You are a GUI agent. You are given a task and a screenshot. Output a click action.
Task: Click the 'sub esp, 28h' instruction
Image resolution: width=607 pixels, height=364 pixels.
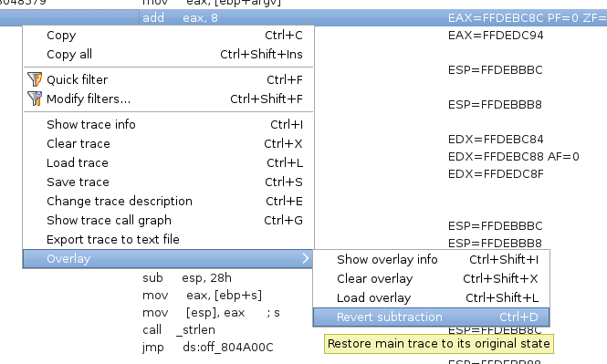coord(187,277)
